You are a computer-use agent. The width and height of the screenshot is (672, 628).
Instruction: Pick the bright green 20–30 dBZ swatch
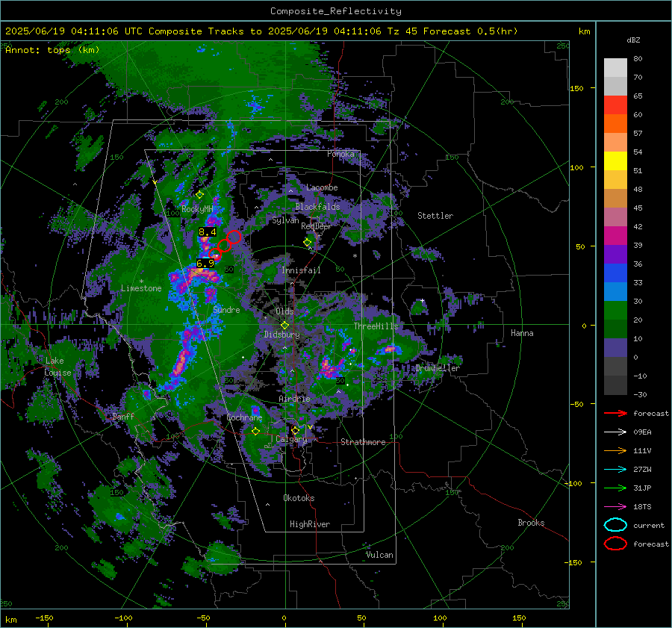pos(615,311)
